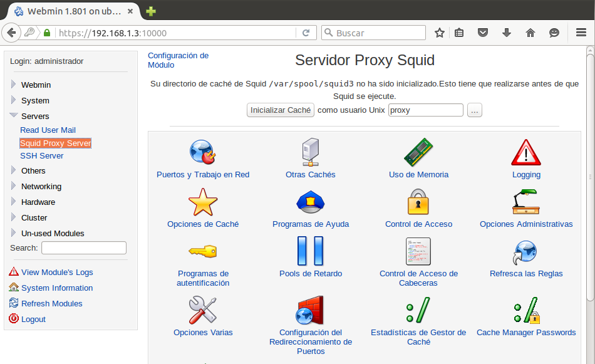Open System Information page
The height and width of the screenshot is (364, 595).
(x=57, y=288)
